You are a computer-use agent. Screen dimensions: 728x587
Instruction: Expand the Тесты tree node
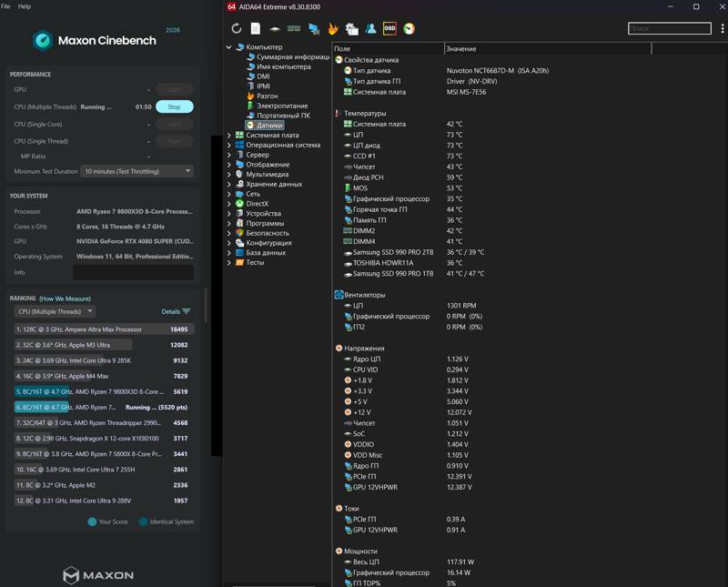(x=229, y=262)
